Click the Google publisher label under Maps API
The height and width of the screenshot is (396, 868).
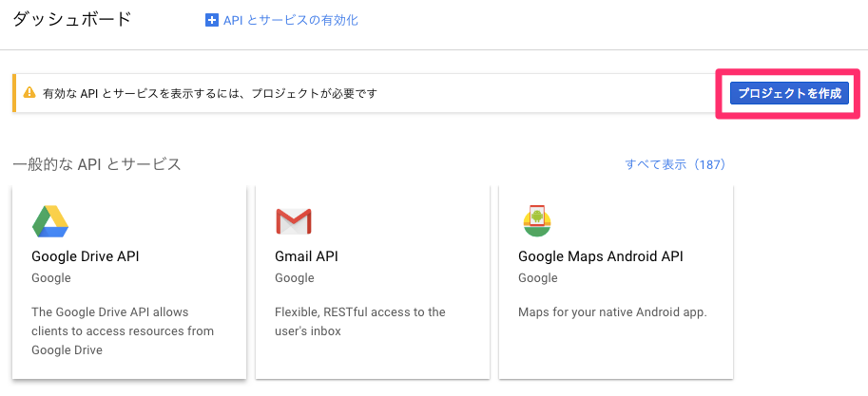pos(537,278)
